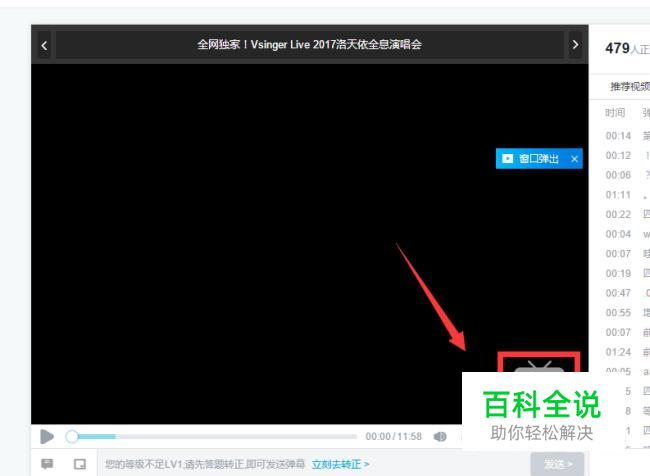This screenshot has width=650, height=476.
Task: Go to next video with right arrow
Action: tap(575, 45)
